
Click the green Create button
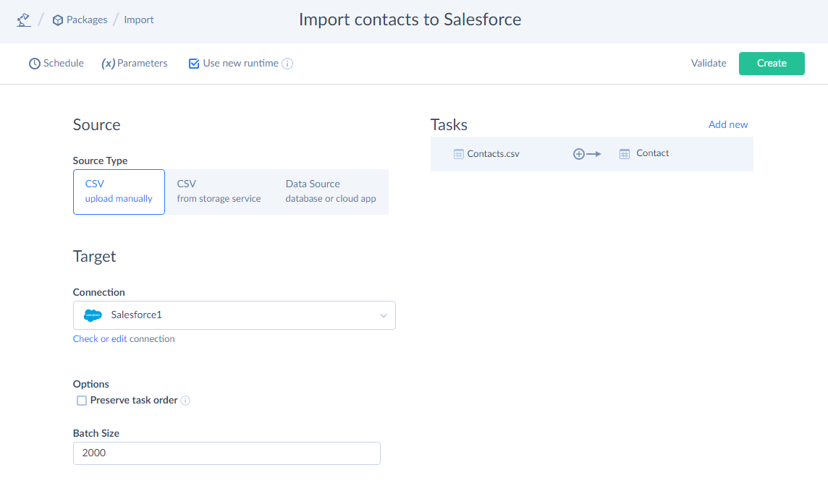tap(772, 64)
